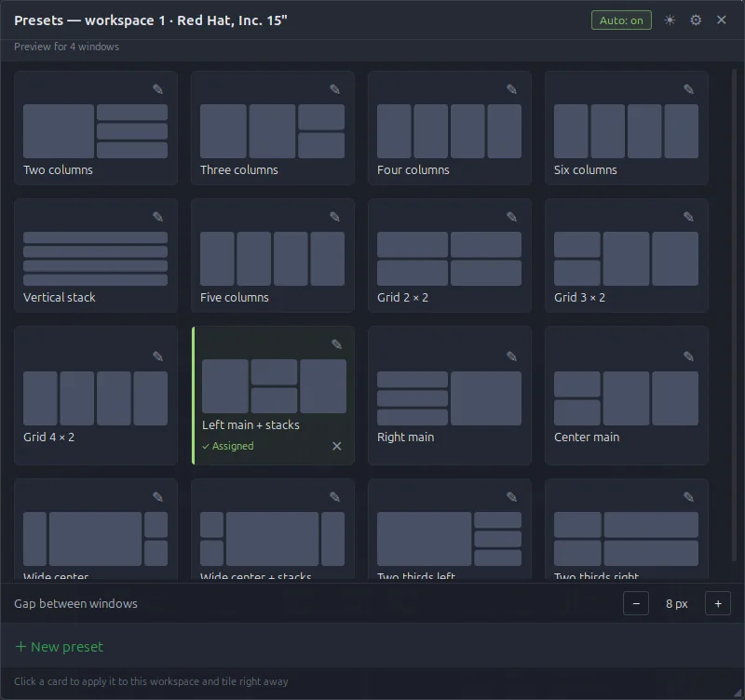
Task: Apply the Grid 2 × 2 layout card
Action: point(450,255)
